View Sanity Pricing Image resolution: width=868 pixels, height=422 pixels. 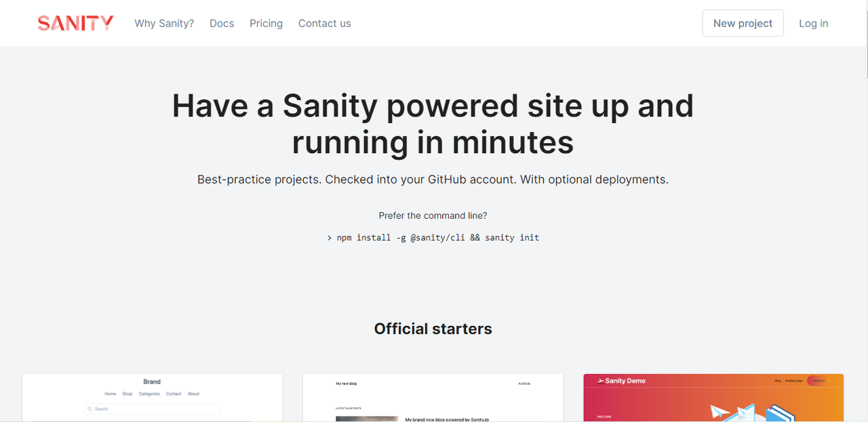[266, 23]
